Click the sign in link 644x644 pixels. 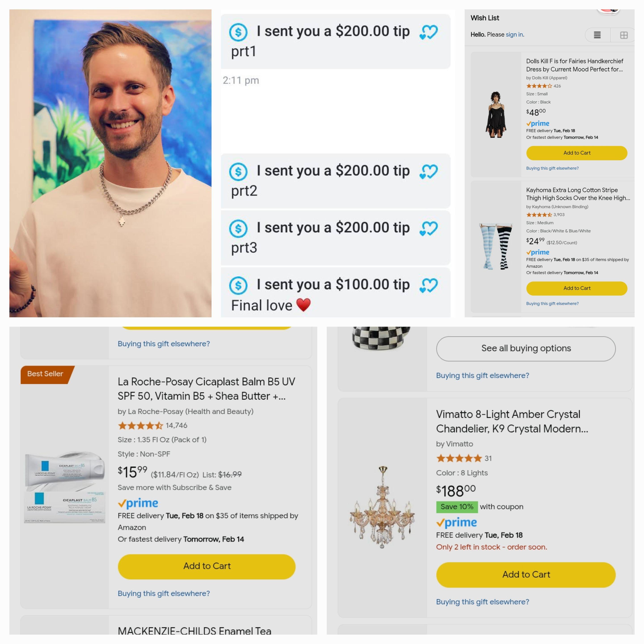click(x=514, y=35)
